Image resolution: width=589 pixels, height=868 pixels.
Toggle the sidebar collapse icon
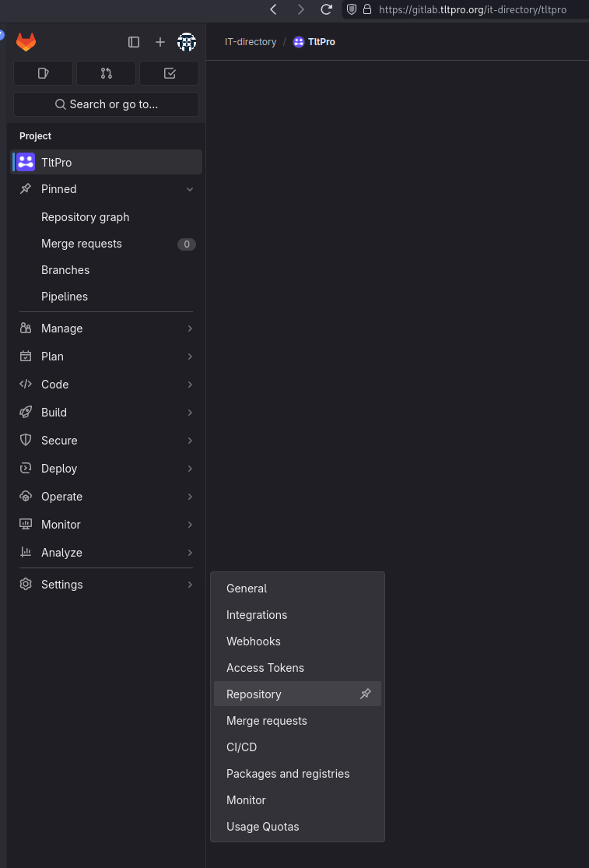pos(134,42)
